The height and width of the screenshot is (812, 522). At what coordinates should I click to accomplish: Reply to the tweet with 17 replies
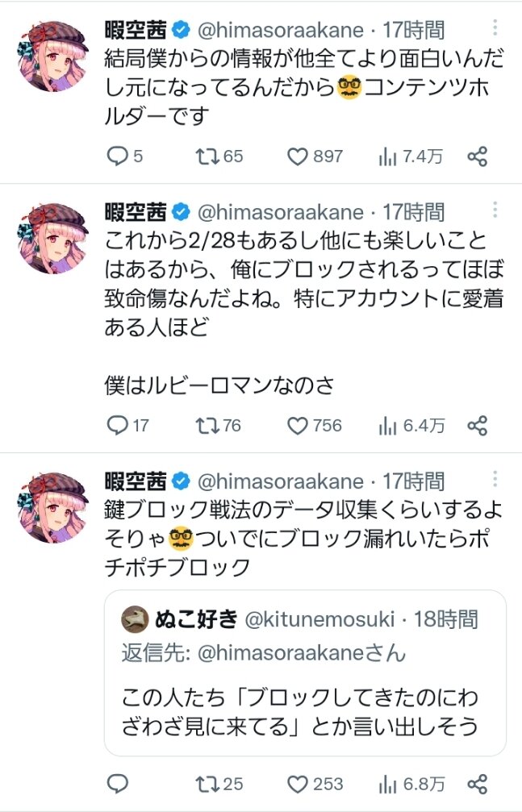pos(118,425)
